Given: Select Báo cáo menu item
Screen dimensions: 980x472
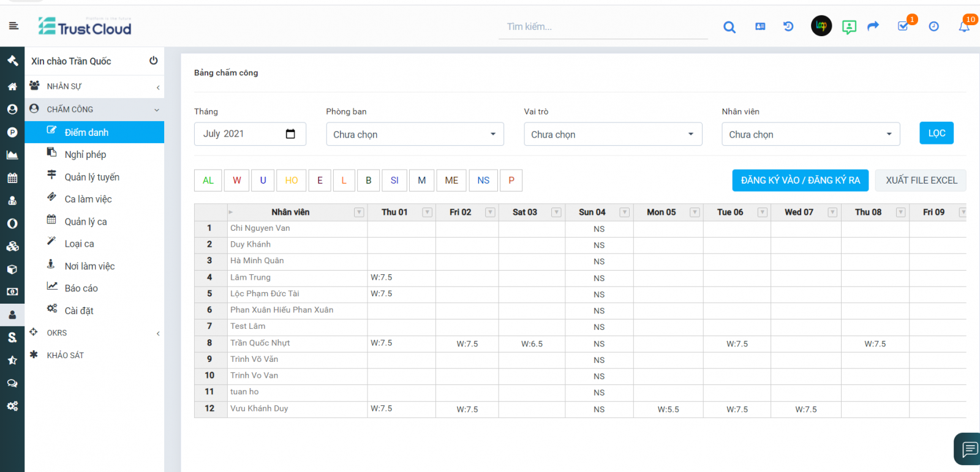Looking at the screenshot, I should [x=81, y=288].
